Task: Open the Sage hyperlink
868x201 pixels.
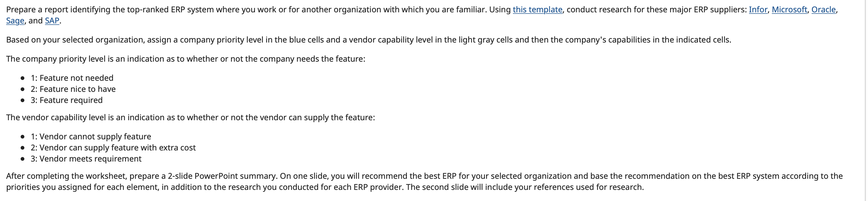Action: pyautogui.click(x=15, y=21)
